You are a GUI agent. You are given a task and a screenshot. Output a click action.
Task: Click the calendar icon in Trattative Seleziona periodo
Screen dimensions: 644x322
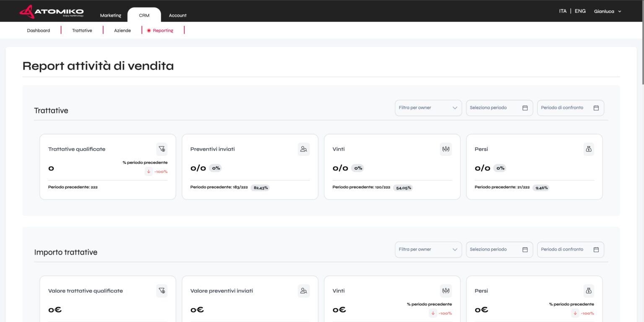click(525, 108)
